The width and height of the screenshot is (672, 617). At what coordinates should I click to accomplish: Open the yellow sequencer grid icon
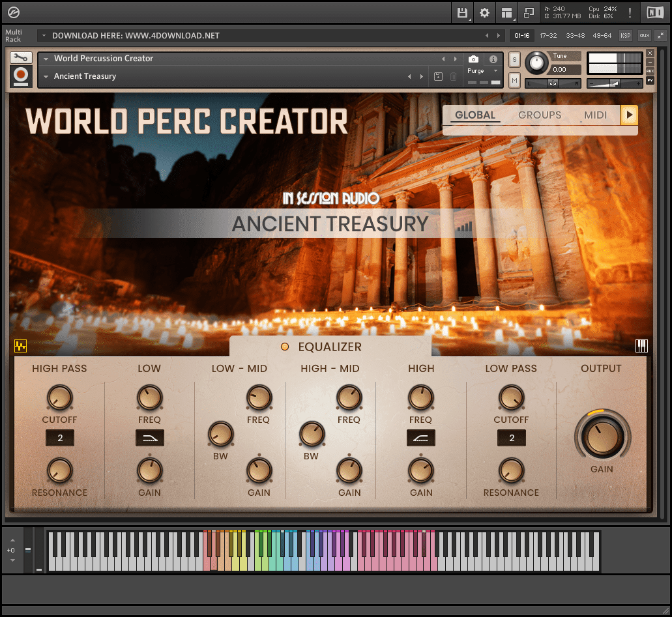(x=20, y=346)
